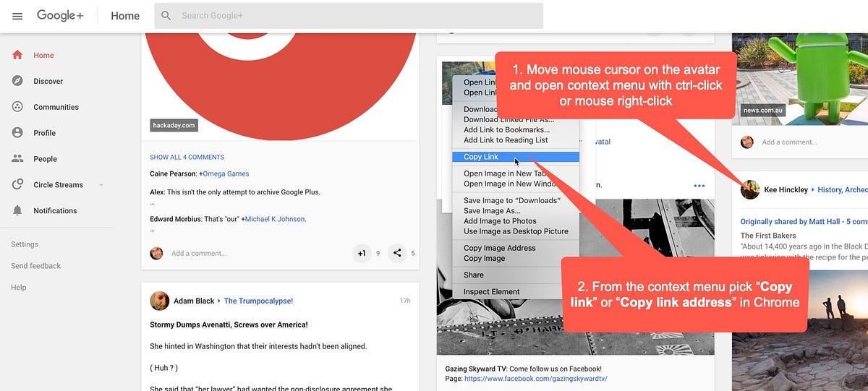
Task: Choose Copy Link from context menu
Action: point(516,157)
